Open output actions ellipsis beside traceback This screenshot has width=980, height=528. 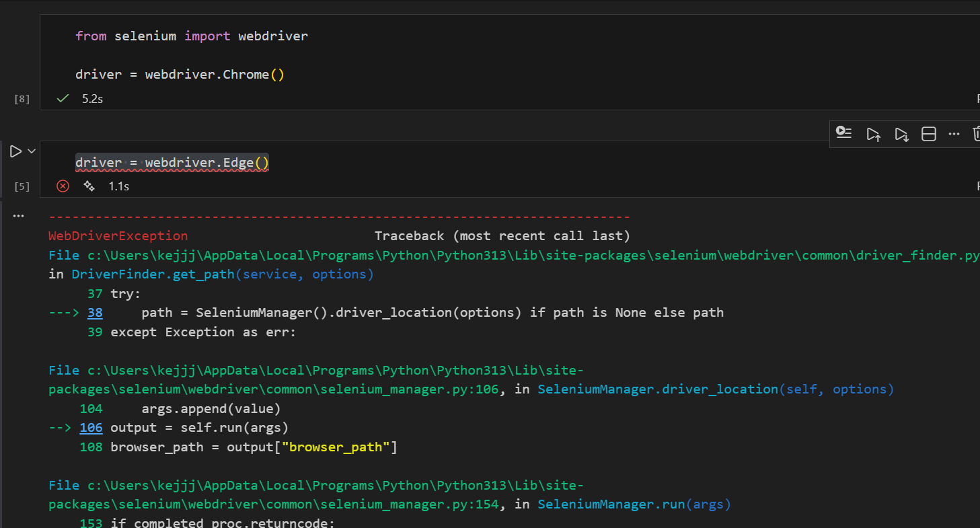(19, 217)
